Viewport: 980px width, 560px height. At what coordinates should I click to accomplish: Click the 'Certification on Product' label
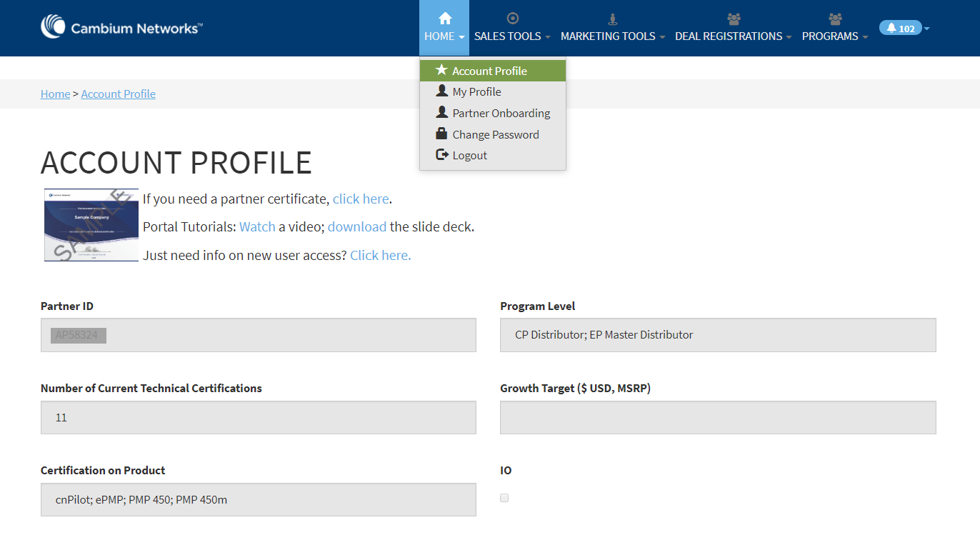pos(103,470)
